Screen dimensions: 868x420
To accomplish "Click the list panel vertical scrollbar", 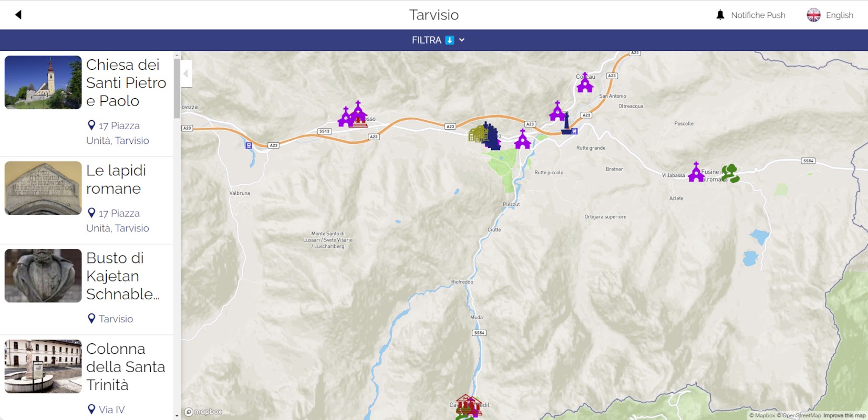I will point(177,89).
